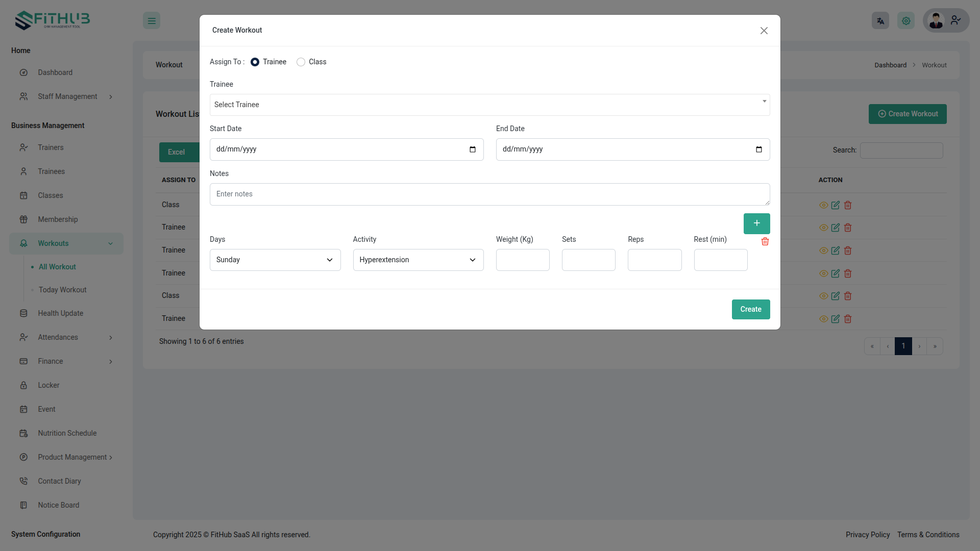Open Today Workout in the sidebar
This screenshot has height=551, width=980.
tap(62, 290)
